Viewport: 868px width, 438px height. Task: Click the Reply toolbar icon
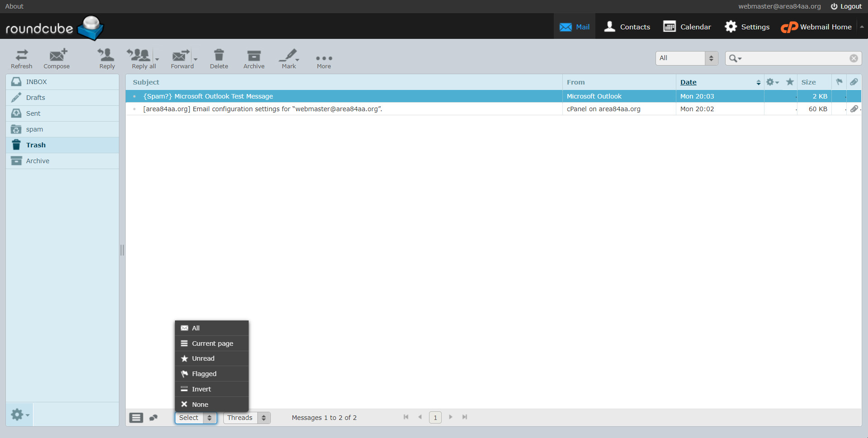click(107, 59)
